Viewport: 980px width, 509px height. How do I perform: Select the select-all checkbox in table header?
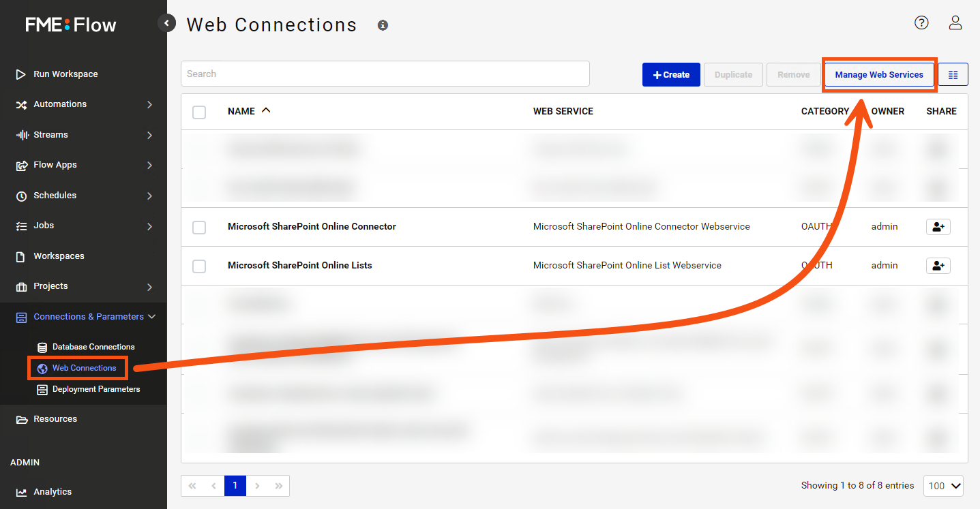[x=199, y=112]
